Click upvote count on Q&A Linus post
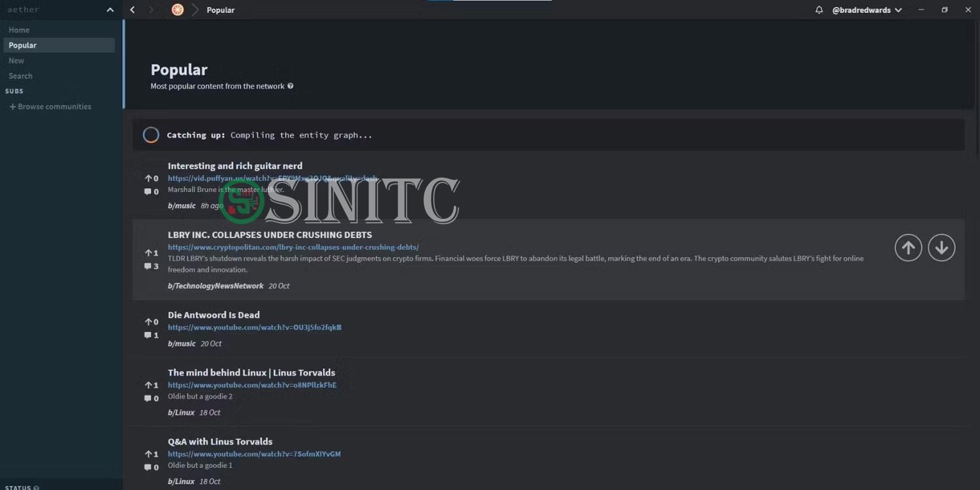980x490 pixels. tap(152, 454)
